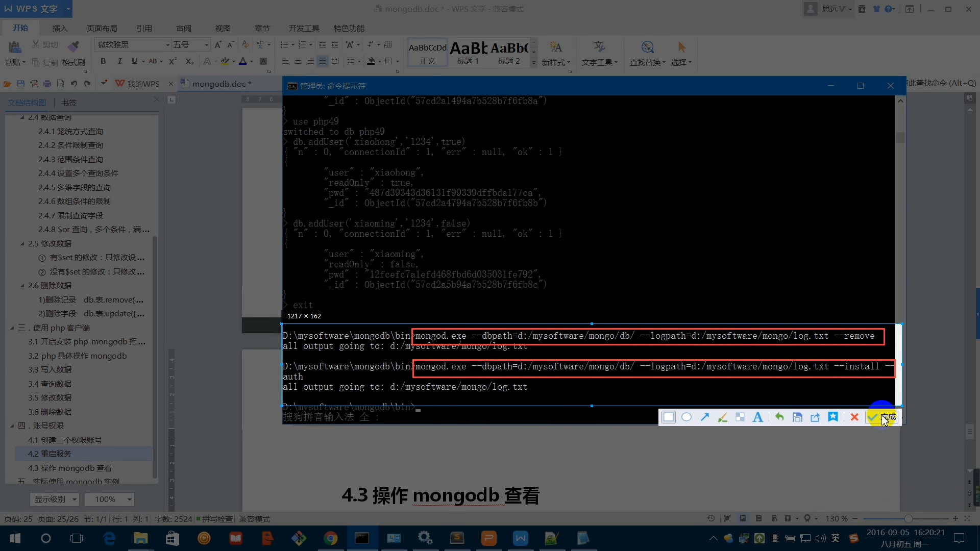Select the mosaic blur tool
980x551 pixels.
(740, 417)
